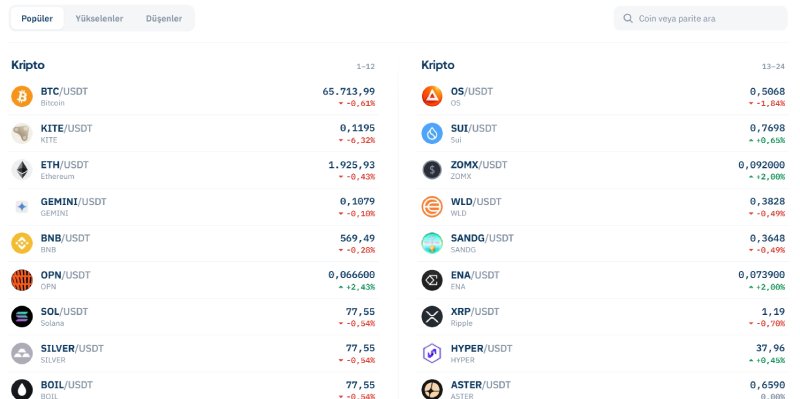Click the BNB coin icon

pyautogui.click(x=22, y=243)
